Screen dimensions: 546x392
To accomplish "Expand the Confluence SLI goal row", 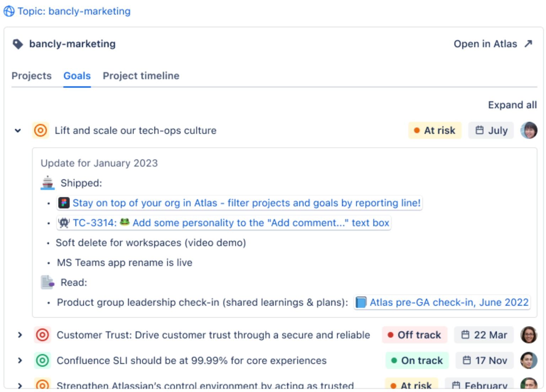I will click(x=20, y=360).
